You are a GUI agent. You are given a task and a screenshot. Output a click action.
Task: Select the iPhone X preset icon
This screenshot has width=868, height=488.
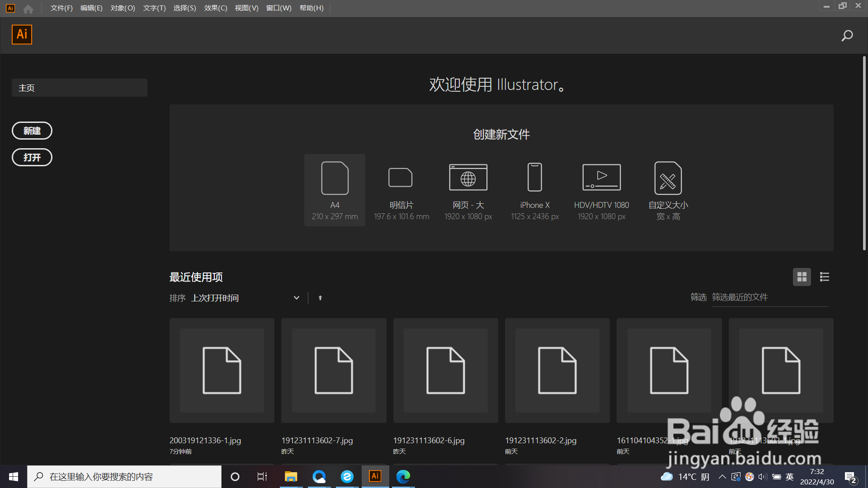pyautogui.click(x=535, y=178)
